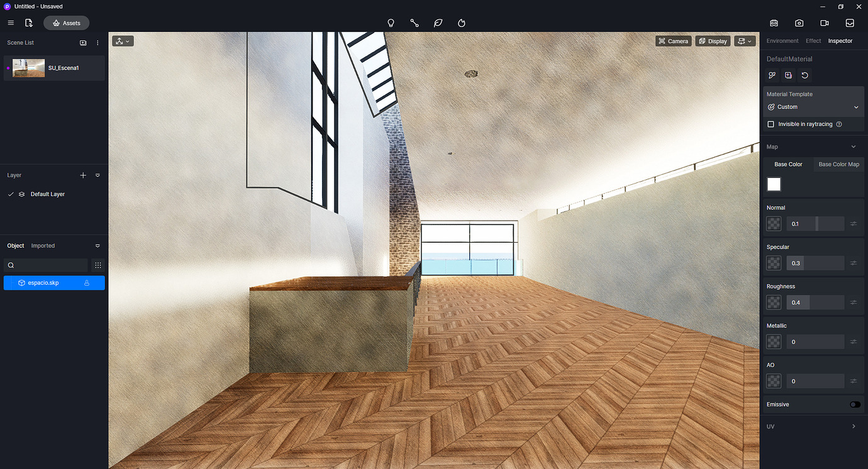Open the material picker eyedropper icon
This screenshot has width=868, height=469.
pyautogui.click(x=772, y=75)
